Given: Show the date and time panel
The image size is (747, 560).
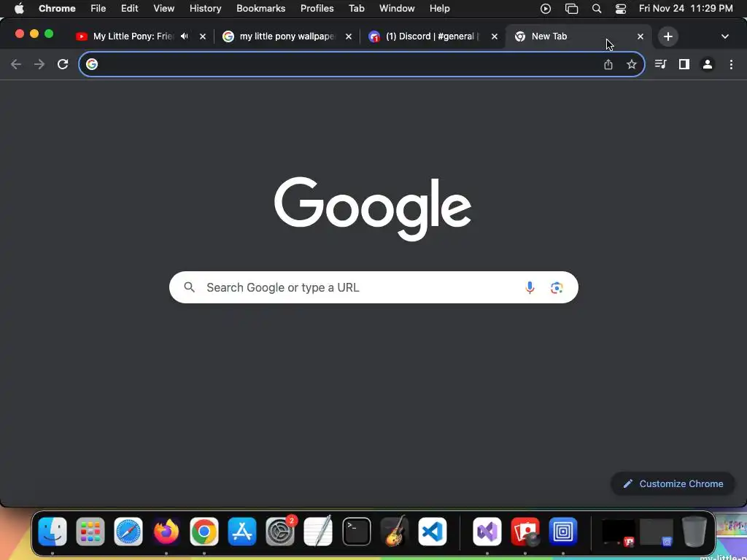Looking at the screenshot, I should [686, 9].
